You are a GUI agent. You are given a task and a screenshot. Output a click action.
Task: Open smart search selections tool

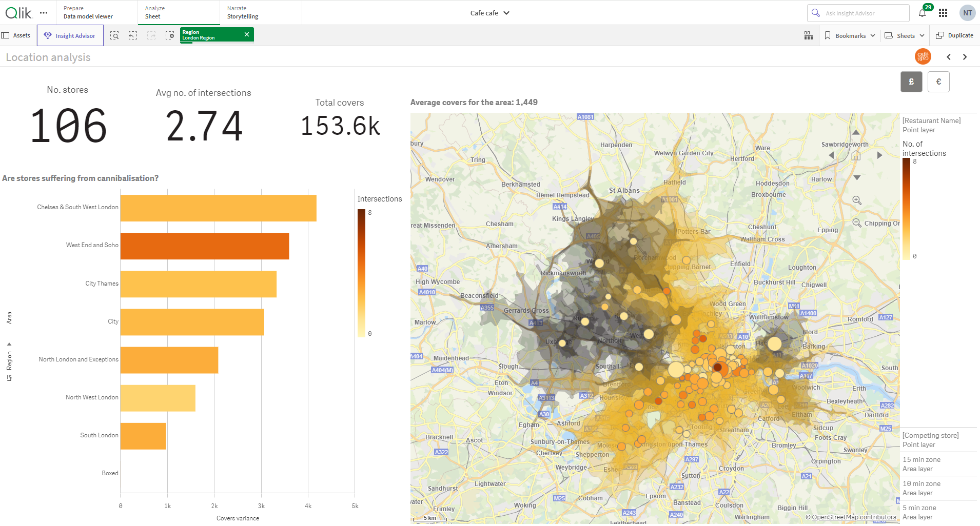[x=115, y=35]
